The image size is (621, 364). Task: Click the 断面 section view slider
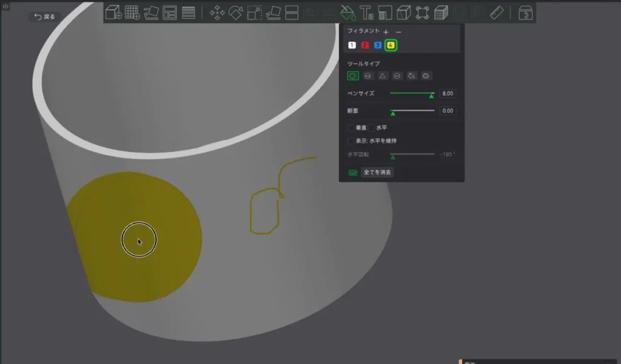pos(412,111)
